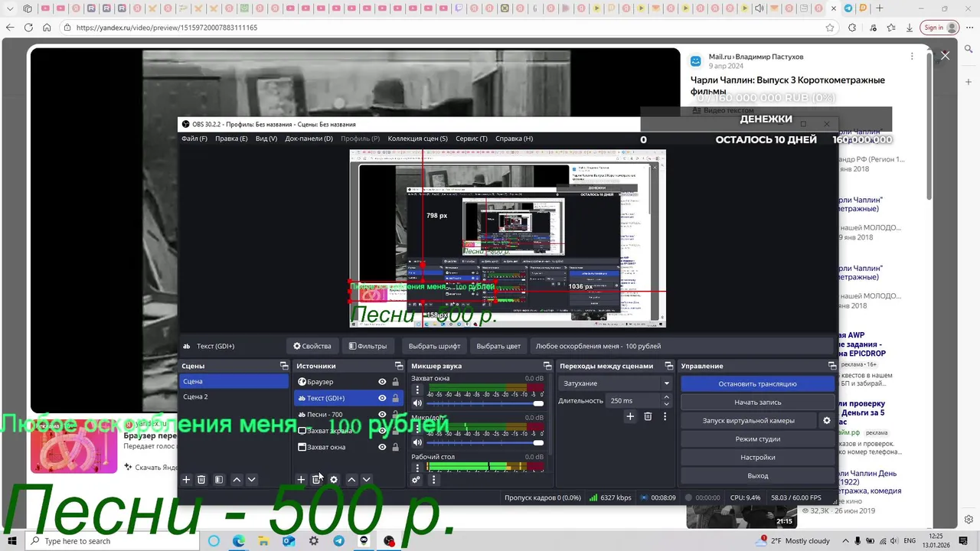Open the video's three-dot menu in Yandex

(x=912, y=57)
